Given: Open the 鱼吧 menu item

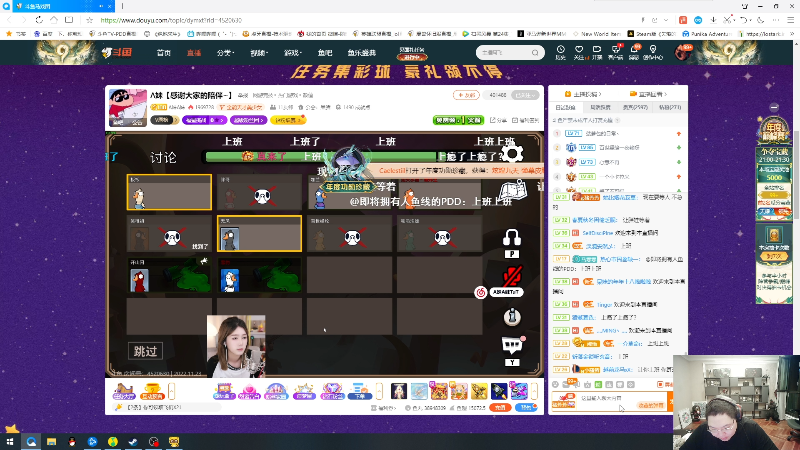Looking at the screenshot, I should pyautogui.click(x=325, y=53).
